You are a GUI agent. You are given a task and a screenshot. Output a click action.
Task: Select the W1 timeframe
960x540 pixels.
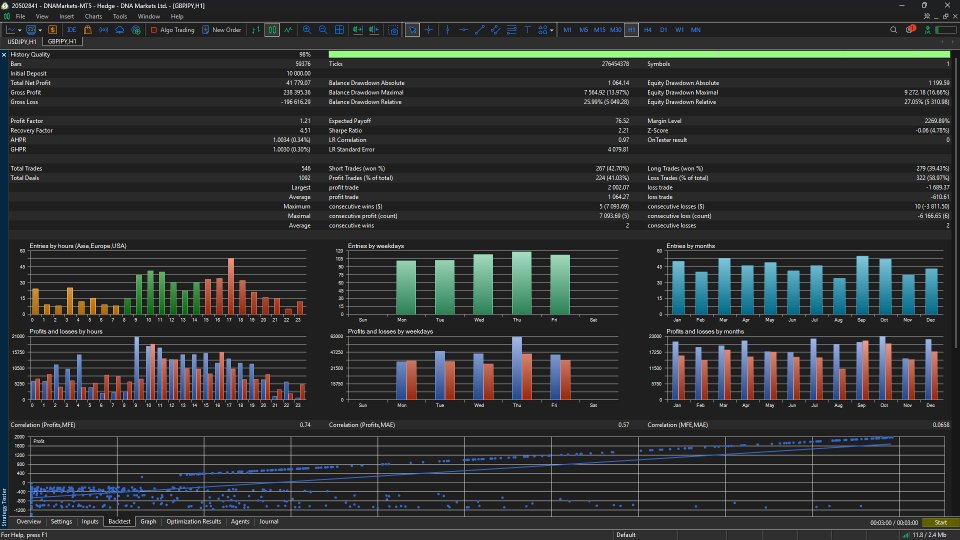[x=680, y=30]
